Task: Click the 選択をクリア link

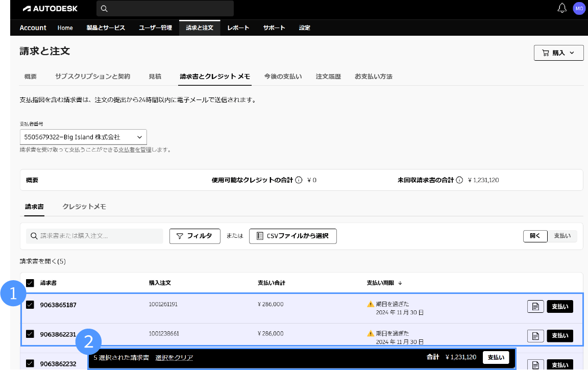Action: click(x=174, y=358)
